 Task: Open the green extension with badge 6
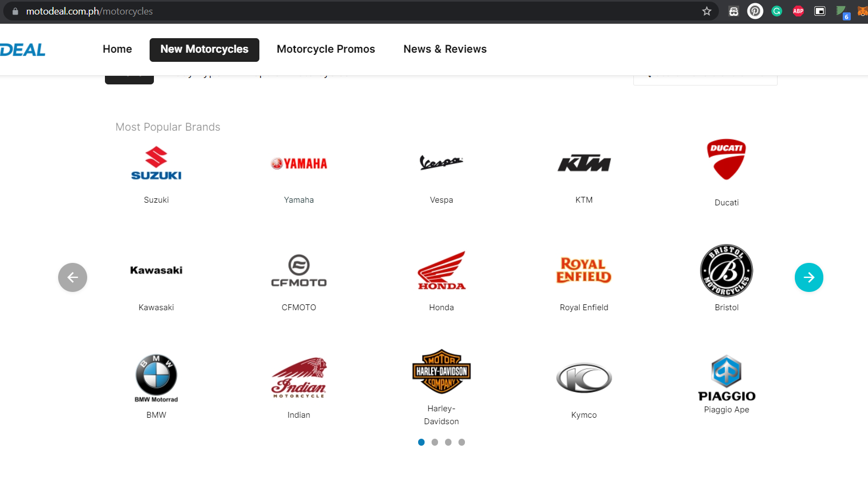842,12
